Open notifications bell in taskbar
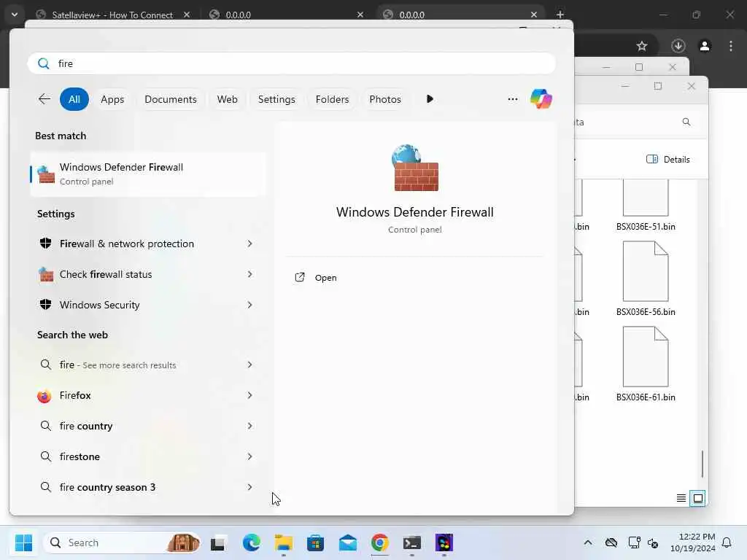The image size is (747, 560). (x=727, y=542)
